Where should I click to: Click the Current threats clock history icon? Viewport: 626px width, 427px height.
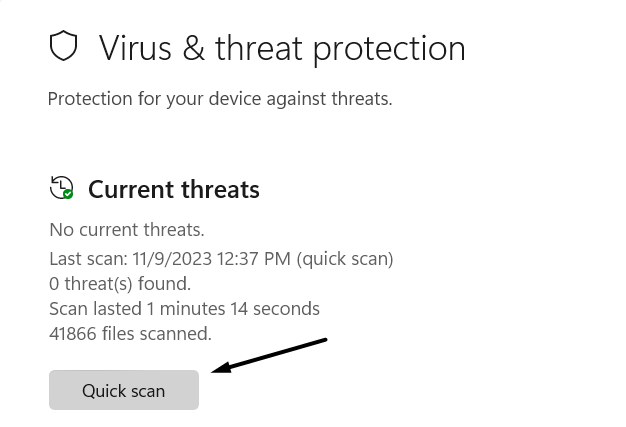(x=61, y=188)
